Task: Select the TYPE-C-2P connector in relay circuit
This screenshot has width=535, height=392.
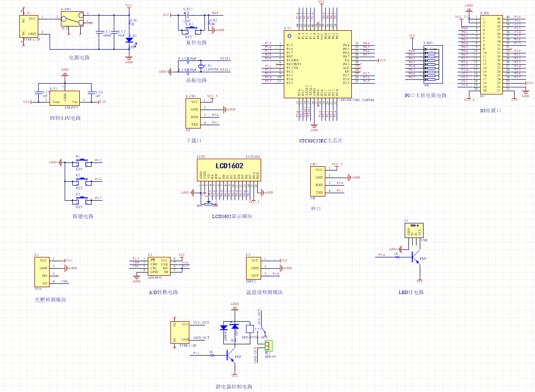Action: point(180,332)
